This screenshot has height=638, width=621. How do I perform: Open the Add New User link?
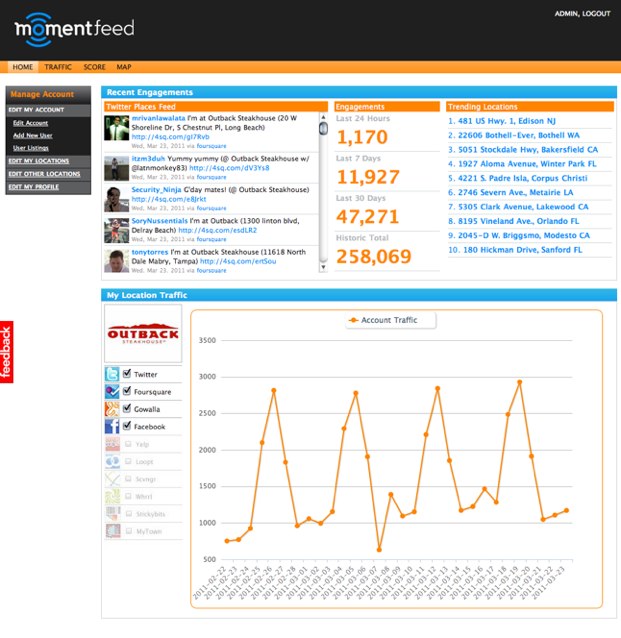(33, 135)
